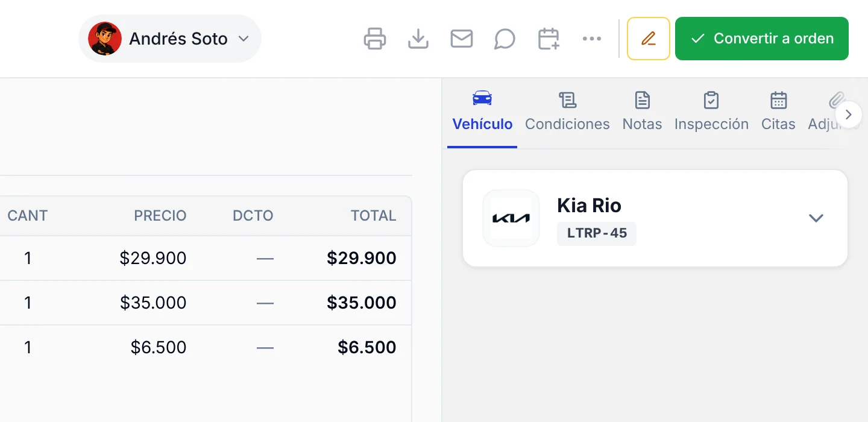Expand the Kia Rio vehicle card
Screen dimensions: 868x422
(816, 218)
